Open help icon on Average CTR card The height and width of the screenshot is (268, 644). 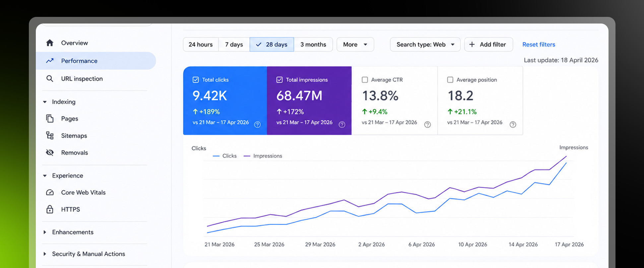coord(427,125)
